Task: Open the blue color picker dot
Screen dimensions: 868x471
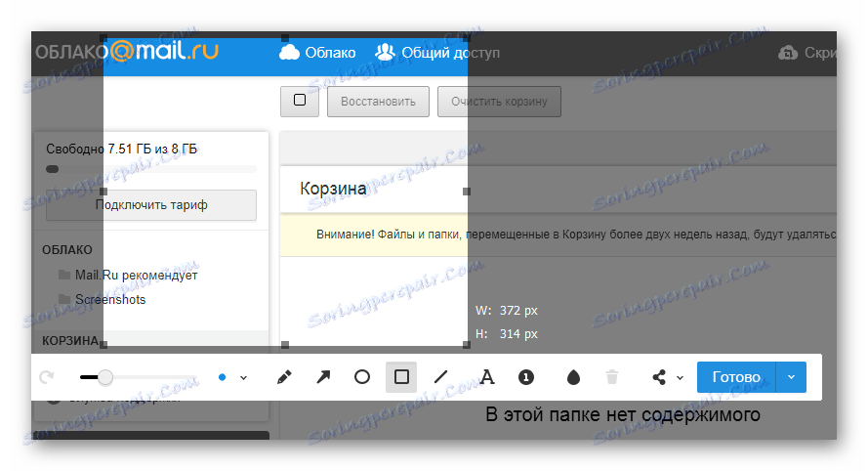Action: click(x=222, y=377)
